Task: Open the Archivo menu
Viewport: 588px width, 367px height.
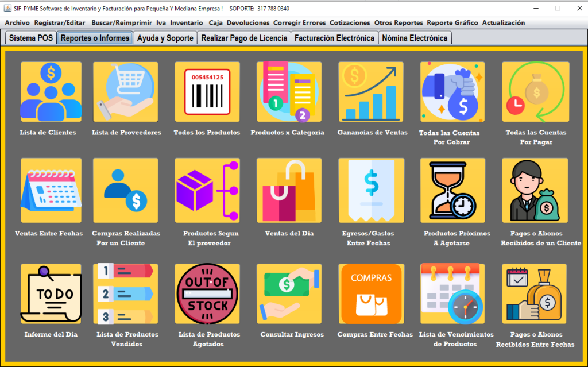Action: [17, 23]
